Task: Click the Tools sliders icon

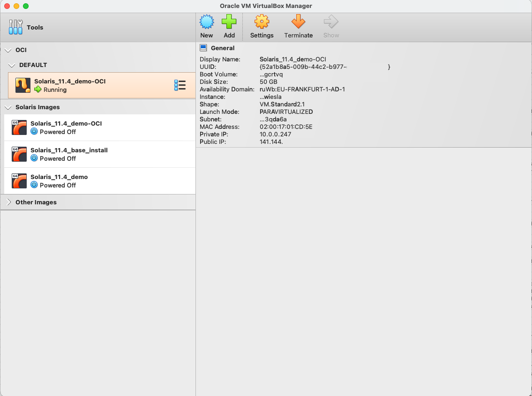Action: point(15,27)
